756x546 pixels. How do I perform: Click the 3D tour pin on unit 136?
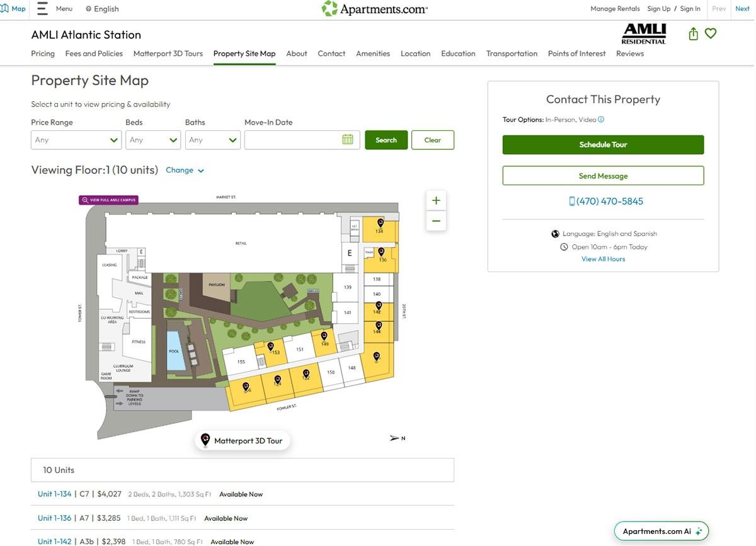point(381,251)
